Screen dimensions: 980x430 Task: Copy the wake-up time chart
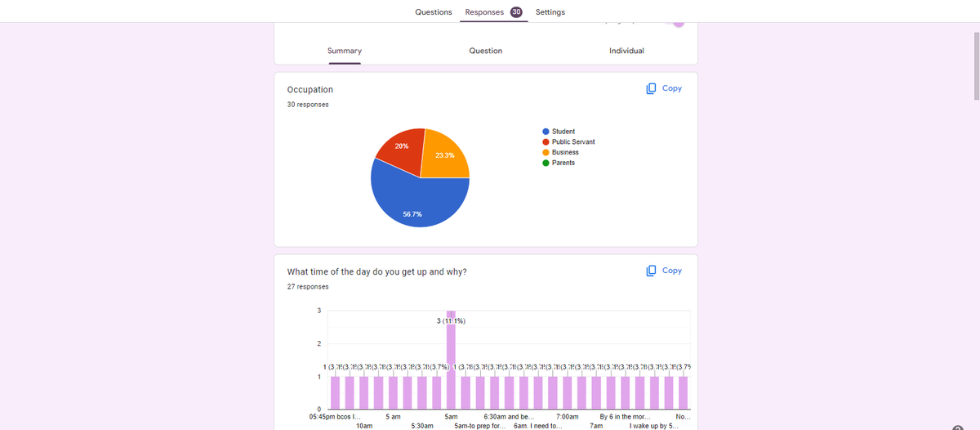point(664,271)
